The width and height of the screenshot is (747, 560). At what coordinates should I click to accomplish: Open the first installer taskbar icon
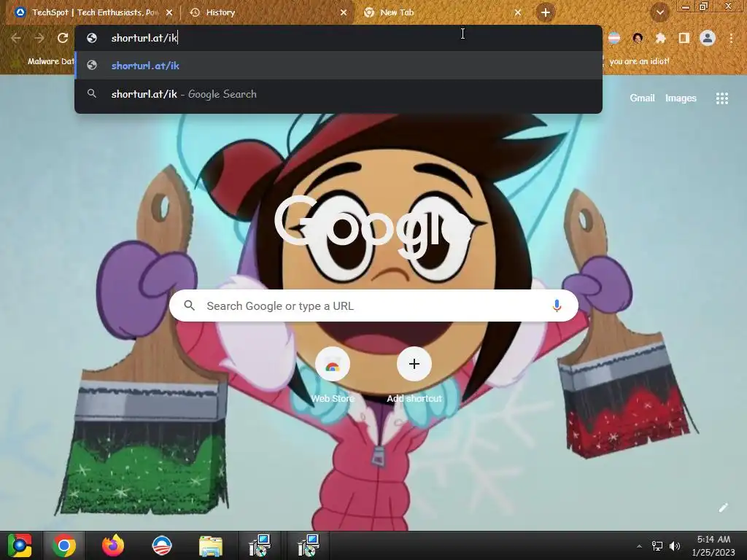click(x=259, y=545)
